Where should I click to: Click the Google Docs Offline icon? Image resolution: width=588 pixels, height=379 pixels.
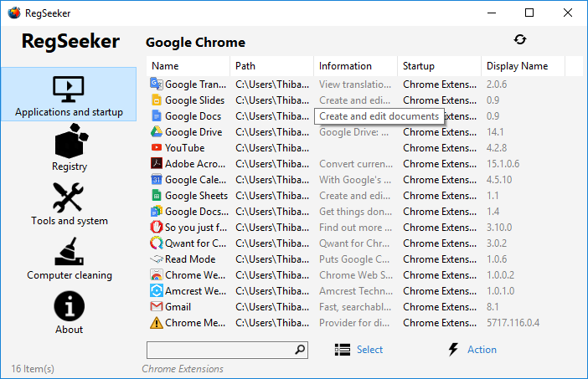[157, 211]
